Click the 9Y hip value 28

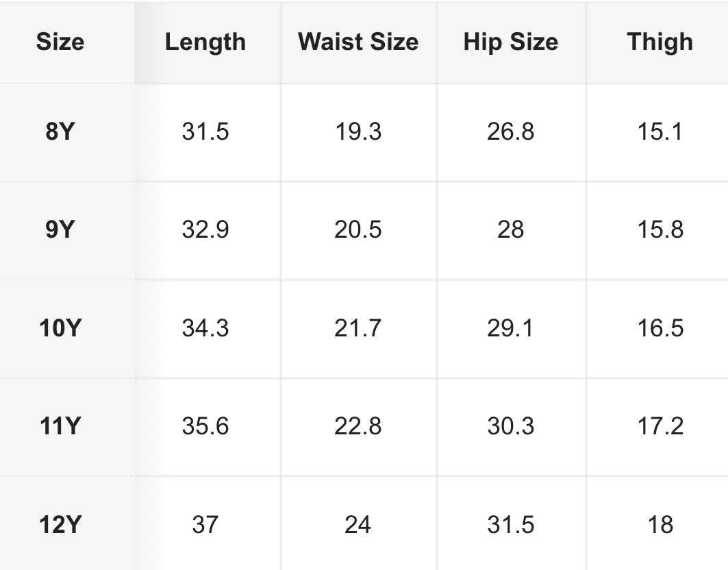510,230
